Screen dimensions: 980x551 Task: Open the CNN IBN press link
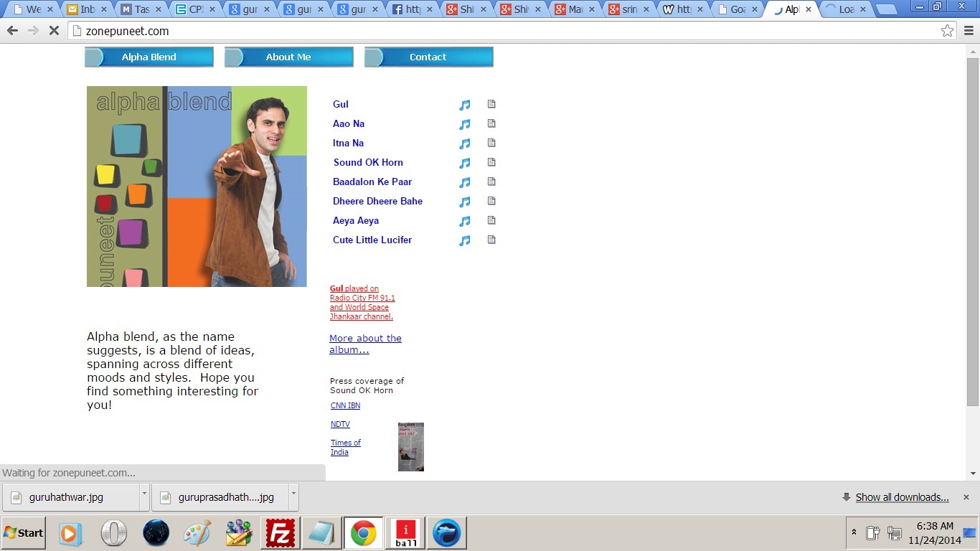point(345,405)
